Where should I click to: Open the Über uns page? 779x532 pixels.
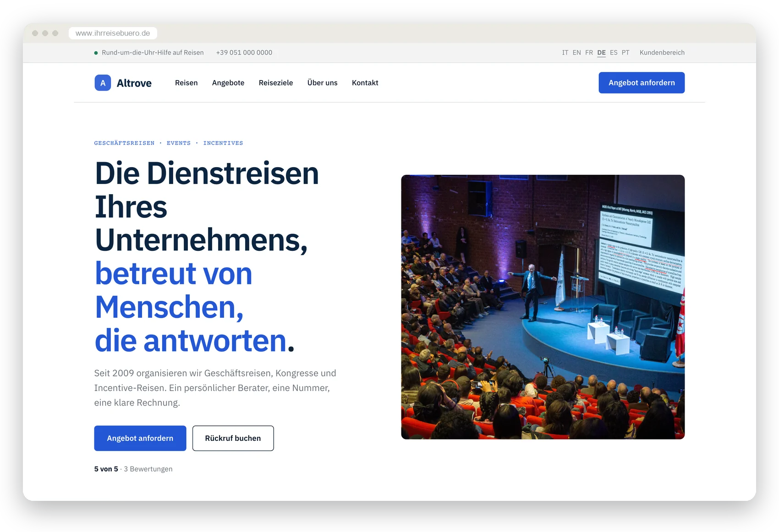pyautogui.click(x=322, y=83)
